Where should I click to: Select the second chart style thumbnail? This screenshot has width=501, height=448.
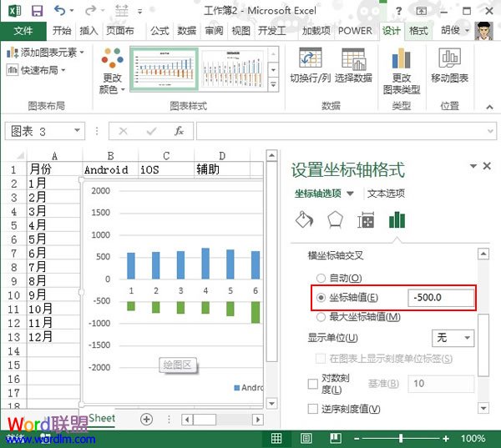point(232,69)
